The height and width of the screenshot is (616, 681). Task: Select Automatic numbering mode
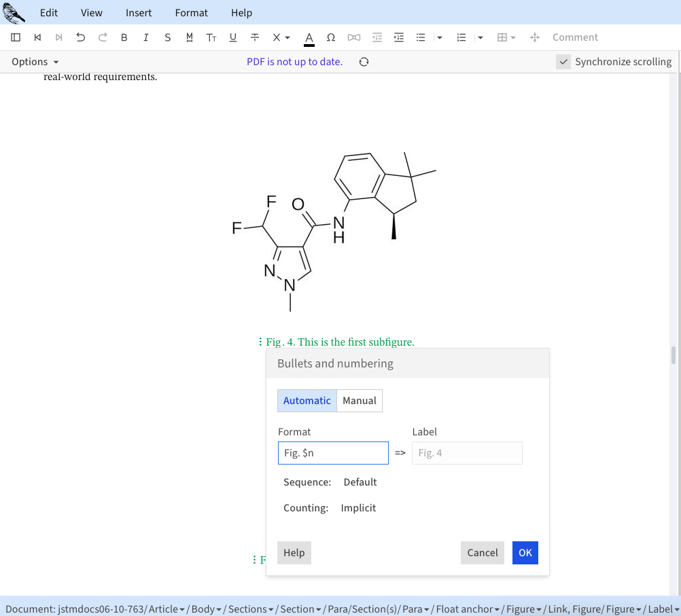click(x=307, y=401)
